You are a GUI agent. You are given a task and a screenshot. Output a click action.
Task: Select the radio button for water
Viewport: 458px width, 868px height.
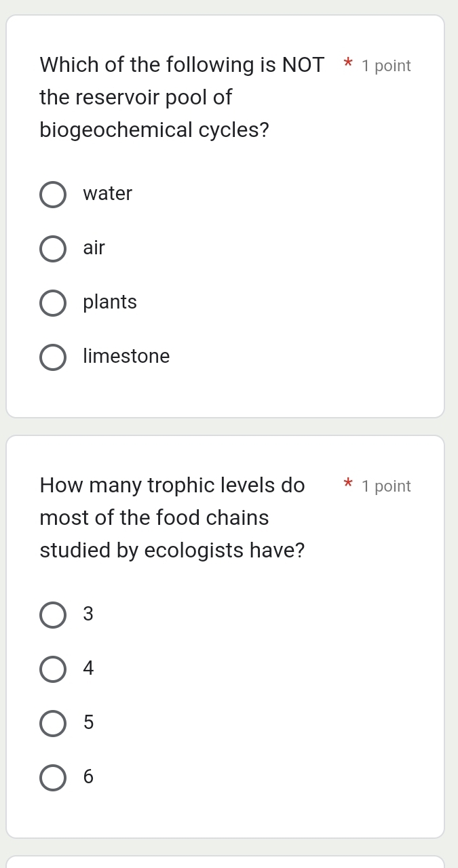tap(53, 195)
